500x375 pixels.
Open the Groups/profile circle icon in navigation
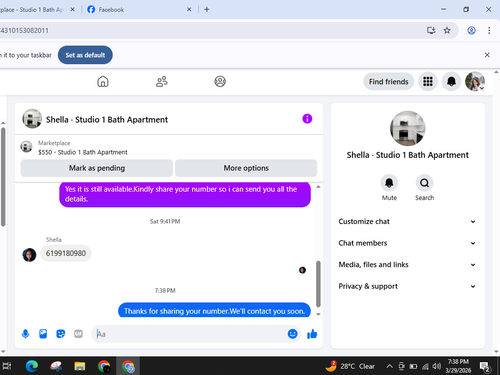(x=220, y=81)
